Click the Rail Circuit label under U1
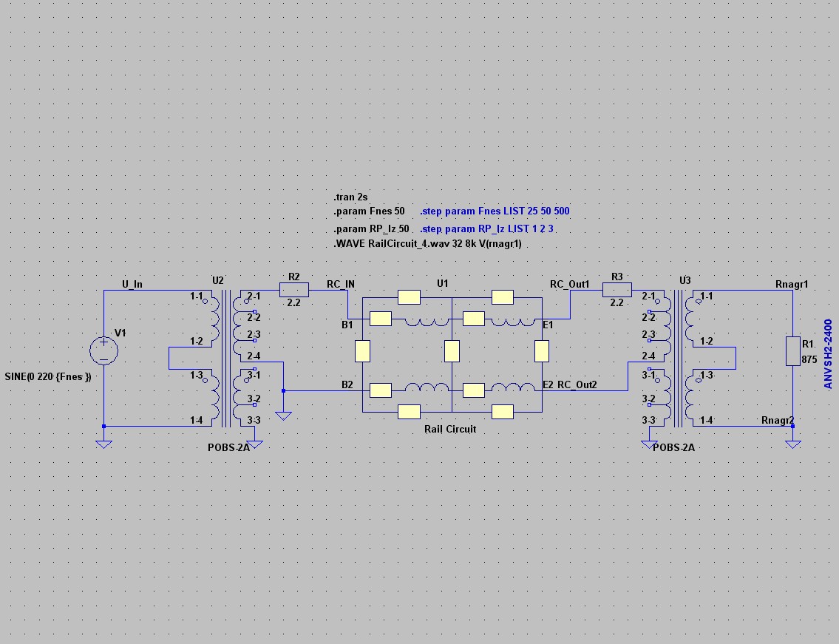The image size is (839, 644). 450,429
